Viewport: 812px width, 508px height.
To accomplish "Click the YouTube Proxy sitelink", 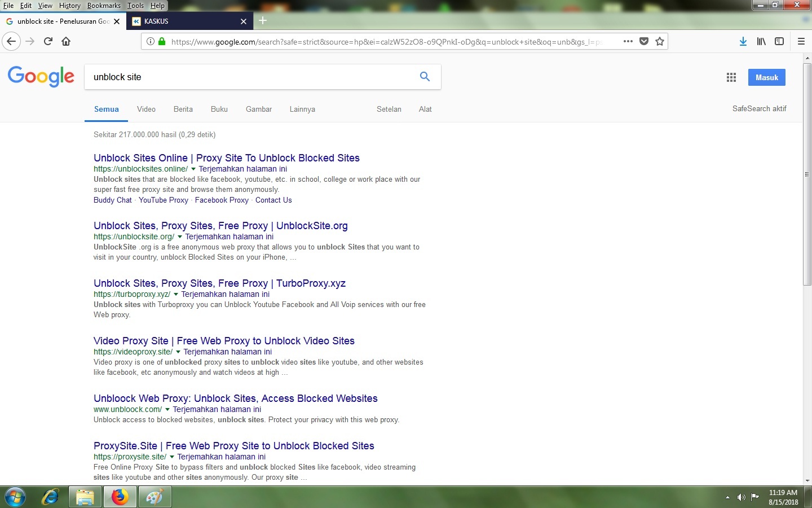I will pos(164,200).
